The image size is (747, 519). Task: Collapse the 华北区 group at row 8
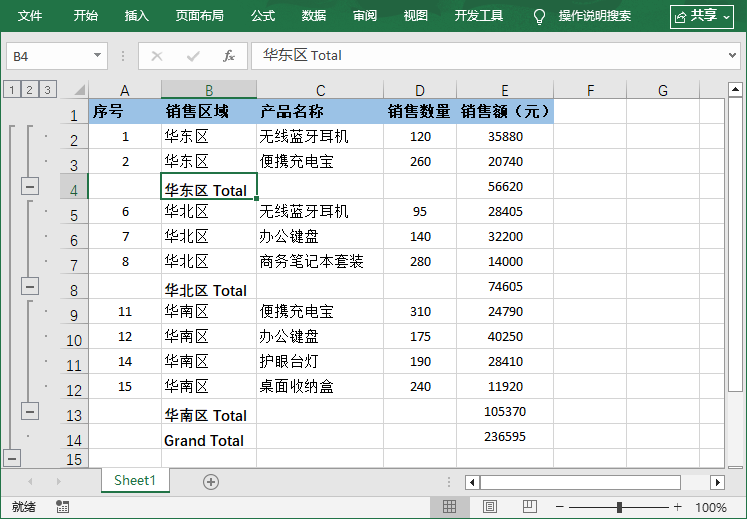coord(30,286)
